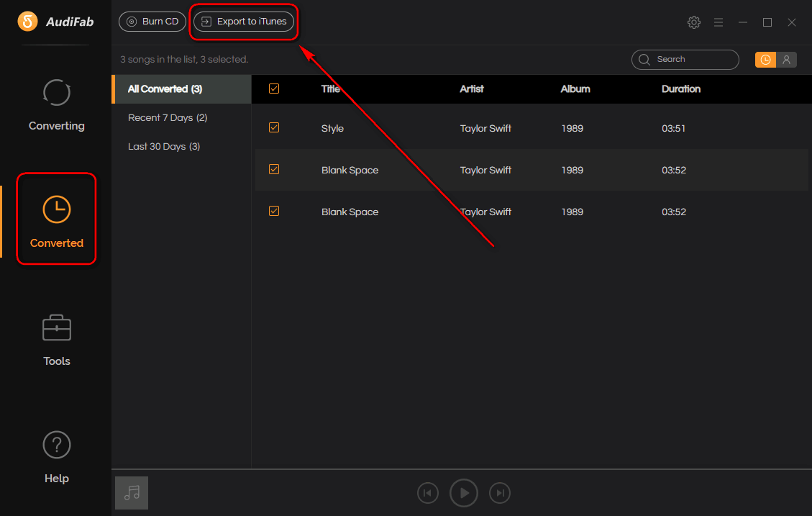Click 1989 album in Style row

tap(572, 129)
